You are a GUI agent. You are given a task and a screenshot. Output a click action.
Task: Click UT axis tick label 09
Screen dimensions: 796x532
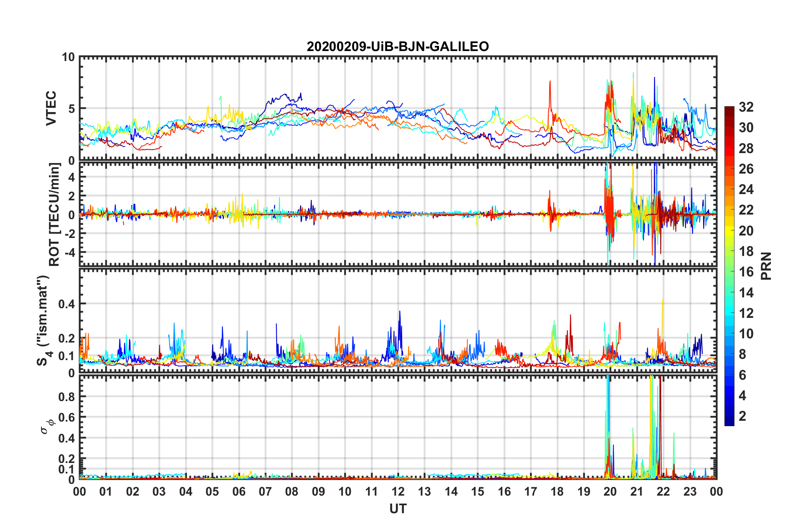point(318,491)
